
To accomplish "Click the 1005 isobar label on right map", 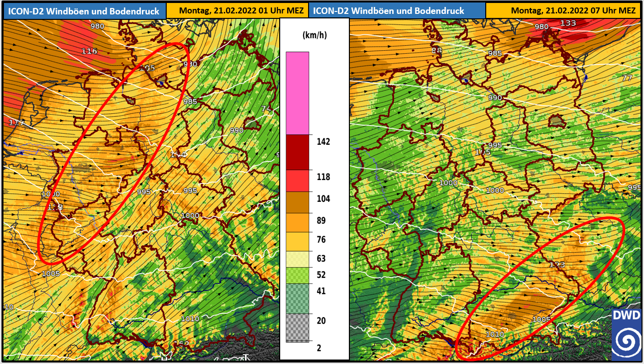I will [541, 319].
